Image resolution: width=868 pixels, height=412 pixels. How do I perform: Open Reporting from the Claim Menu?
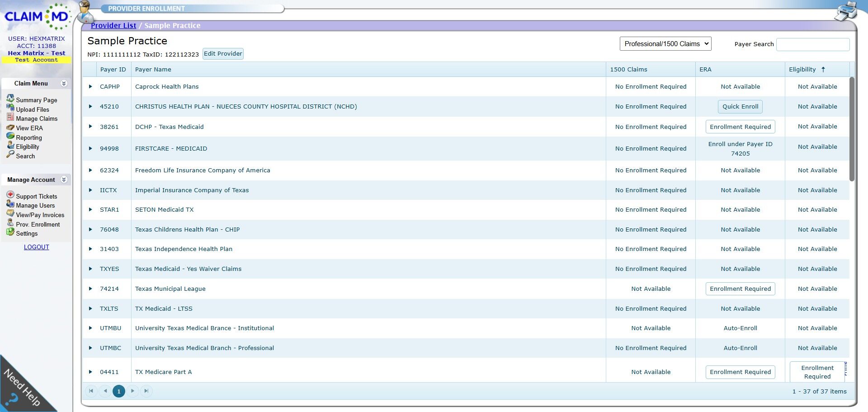(29, 137)
